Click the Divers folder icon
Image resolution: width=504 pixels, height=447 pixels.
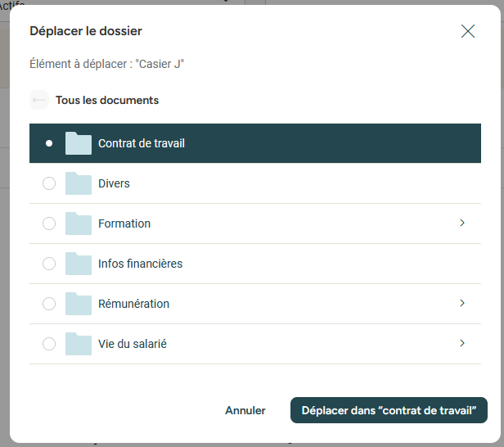(x=79, y=183)
